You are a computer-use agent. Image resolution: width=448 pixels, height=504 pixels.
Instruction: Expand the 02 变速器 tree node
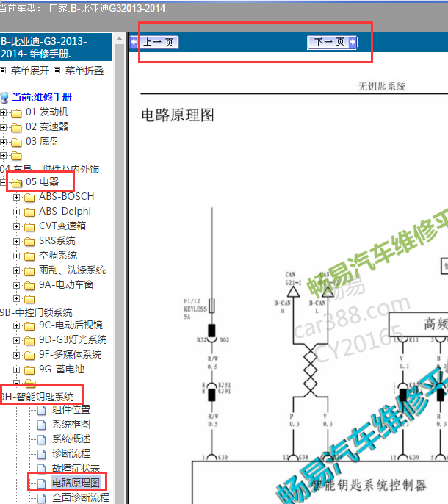[3, 127]
